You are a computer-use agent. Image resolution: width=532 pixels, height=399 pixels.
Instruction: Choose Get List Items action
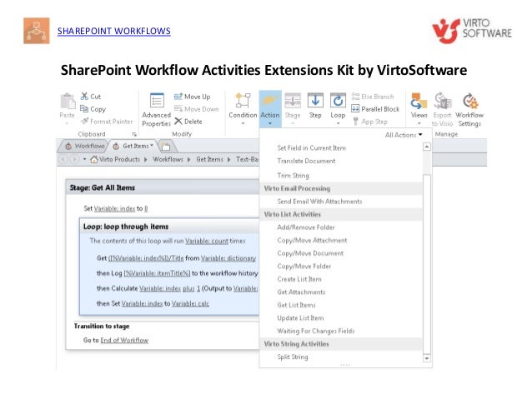point(296,305)
